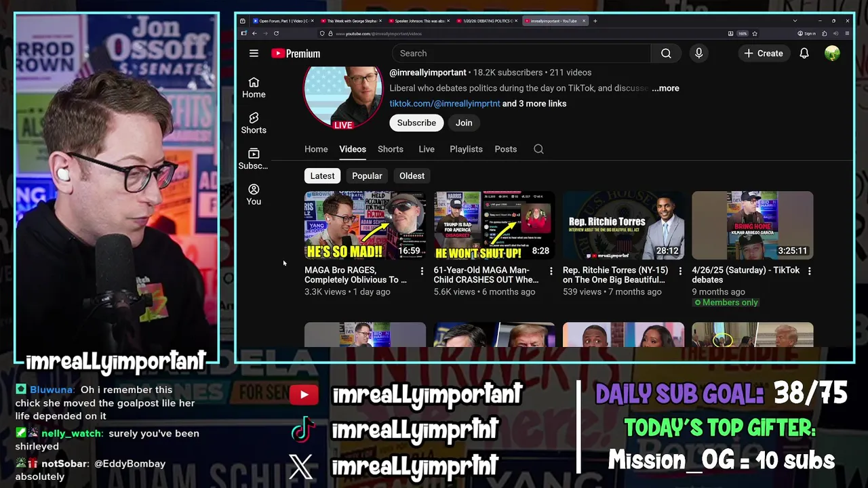Image resolution: width=868 pixels, height=488 pixels.
Task: Search within the channel magnifier icon
Action: [538, 149]
